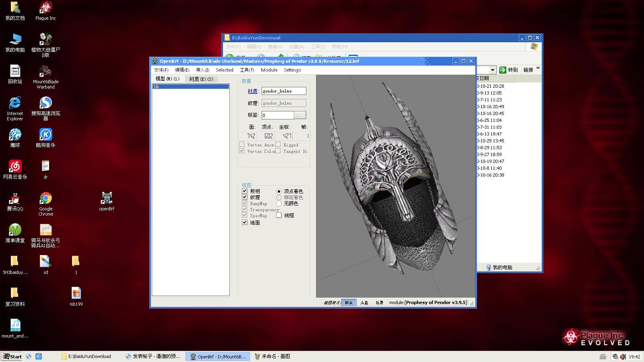Enable the 线框 wireframe checkbox
Image resolution: width=644 pixels, height=362 pixels.
279,215
